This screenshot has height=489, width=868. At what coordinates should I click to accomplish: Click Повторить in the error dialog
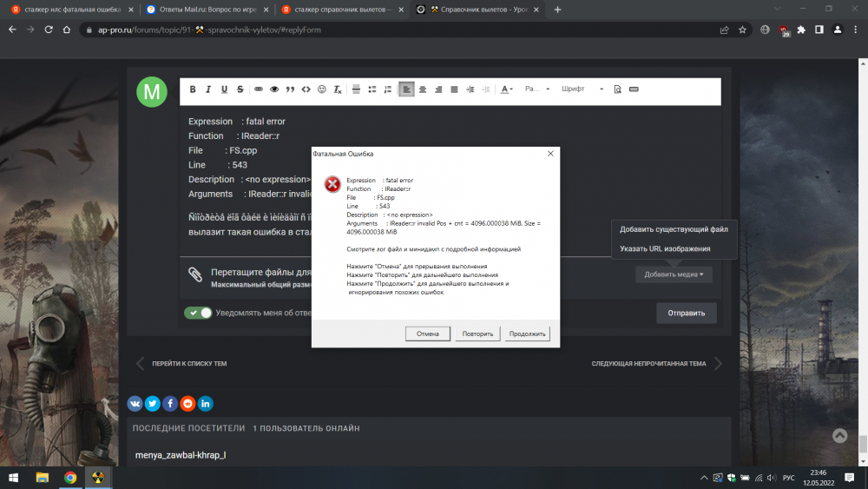click(x=477, y=334)
